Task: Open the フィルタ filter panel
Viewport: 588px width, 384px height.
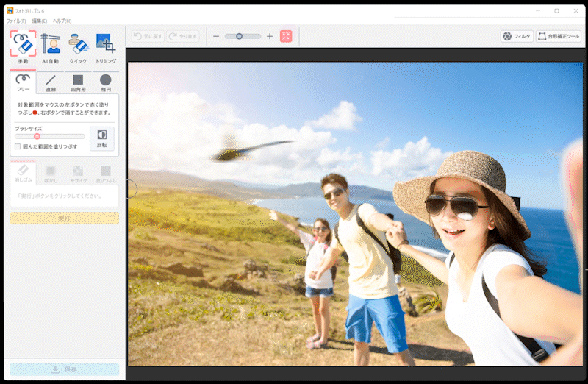Action: point(516,36)
